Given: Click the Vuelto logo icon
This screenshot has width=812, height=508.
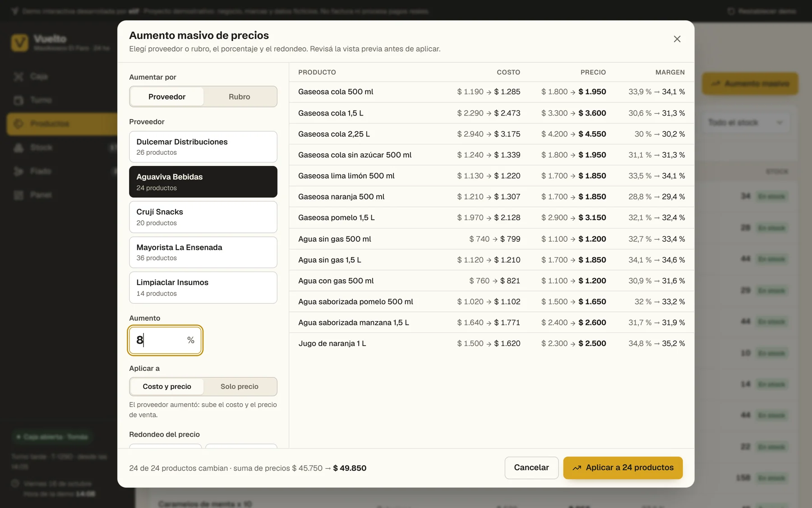Looking at the screenshot, I should 19,42.
